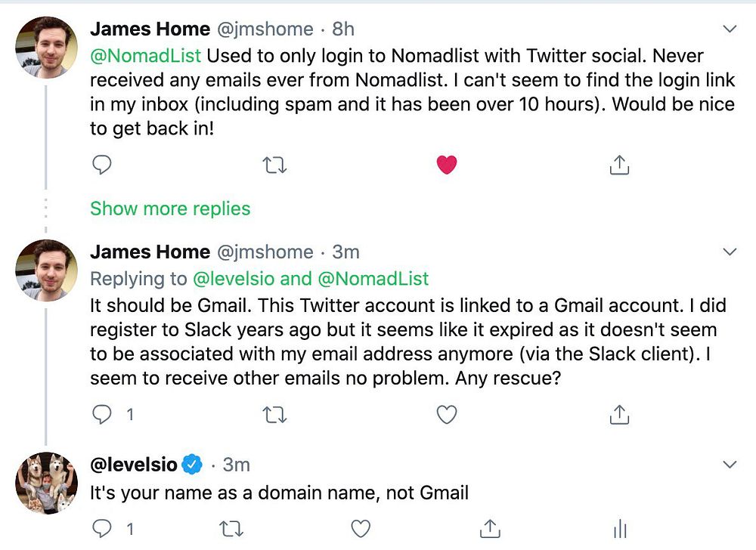This screenshot has height=550, width=756.
Task: Open the @NomadList mention in first tweet
Action: pyautogui.click(x=146, y=57)
